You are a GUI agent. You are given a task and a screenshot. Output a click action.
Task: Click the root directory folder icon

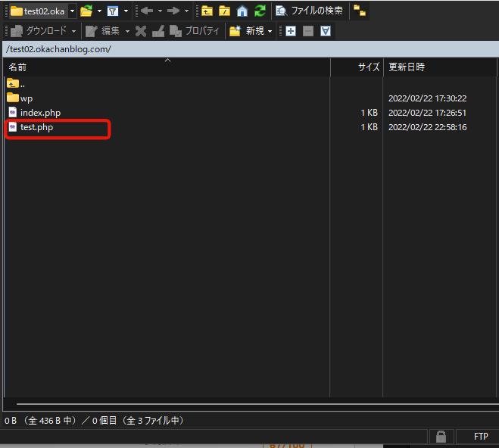pos(224,11)
